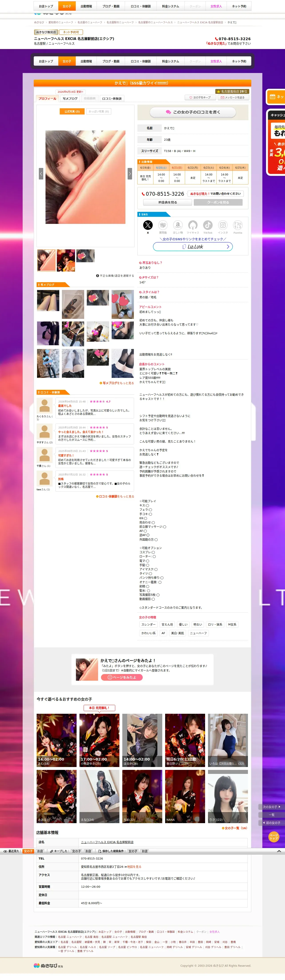Image resolution: width=285 pixels, height=980 pixels.
Task: Click the crown 名古屋風俗店 28位 ranking badge
Action: [232, 91]
